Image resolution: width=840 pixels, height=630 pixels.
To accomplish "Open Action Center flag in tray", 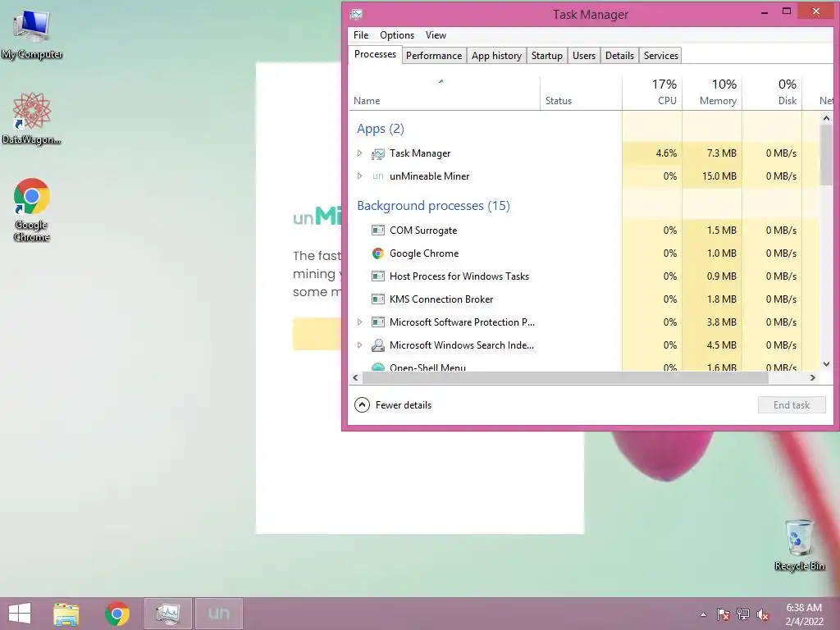I will (724, 614).
